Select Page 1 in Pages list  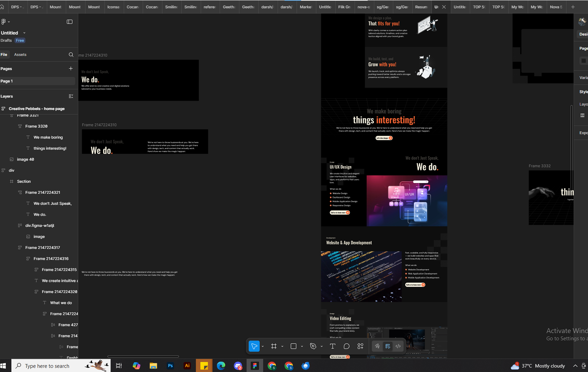(x=37, y=81)
